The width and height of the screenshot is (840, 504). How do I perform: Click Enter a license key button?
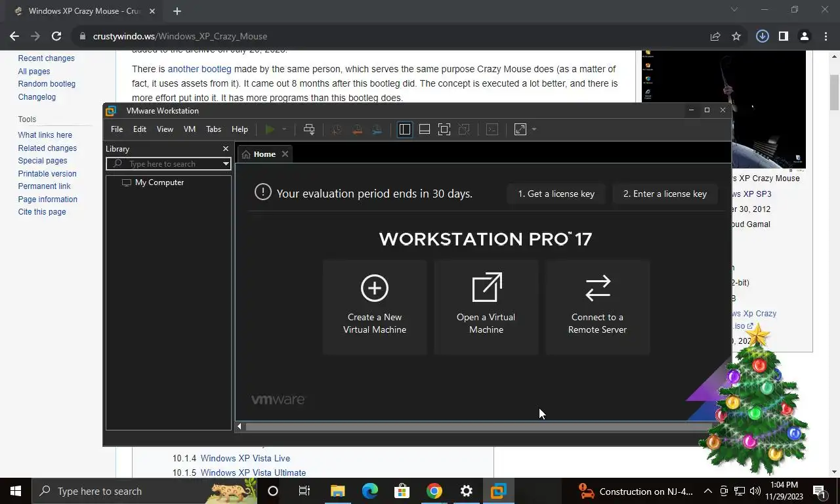click(665, 194)
